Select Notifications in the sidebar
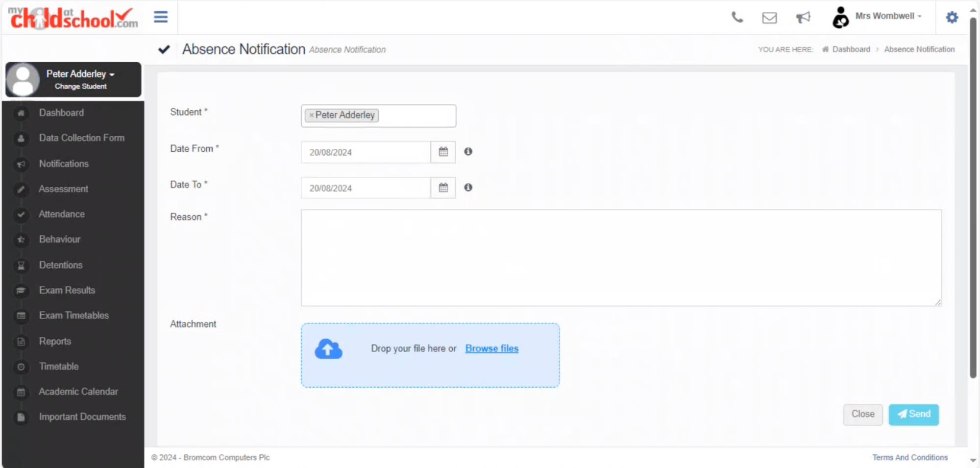The height and width of the screenshot is (468, 980). [x=63, y=164]
